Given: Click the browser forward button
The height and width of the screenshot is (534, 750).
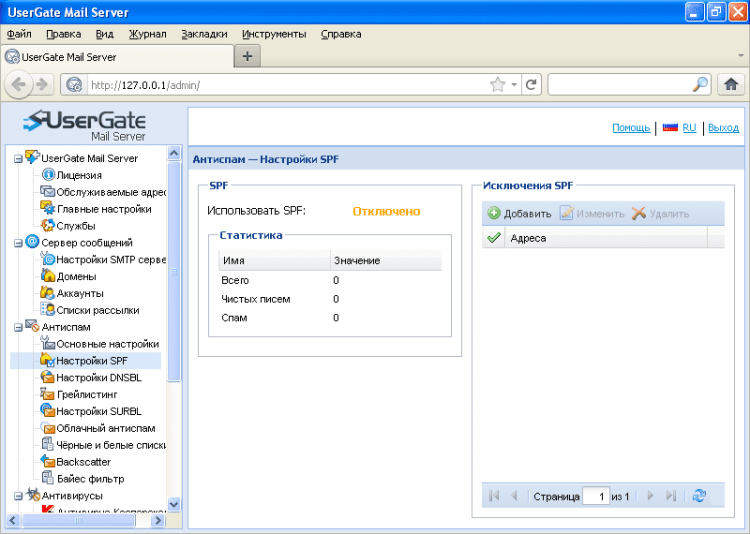Looking at the screenshot, I should [43, 85].
